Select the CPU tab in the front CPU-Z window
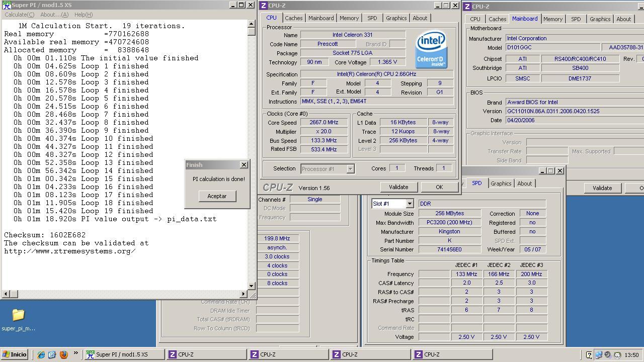The width and height of the screenshot is (644, 362). [x=271, y=18]
